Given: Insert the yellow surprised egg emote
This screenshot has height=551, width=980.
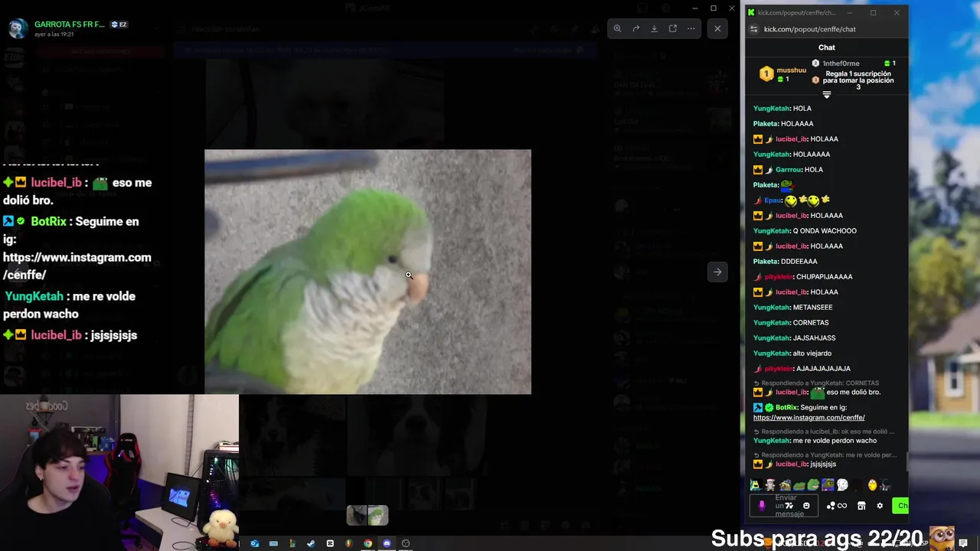Looking at the screenshot, I should 872,484.
